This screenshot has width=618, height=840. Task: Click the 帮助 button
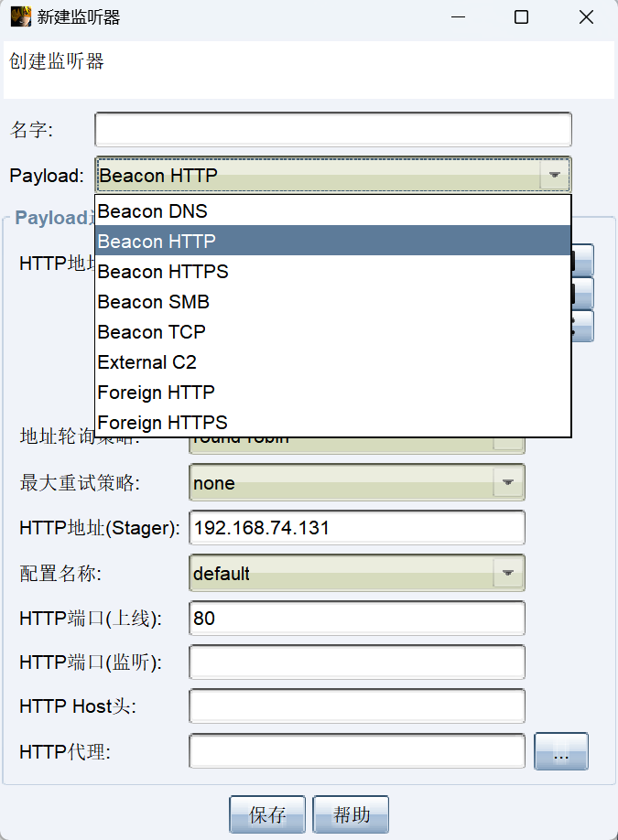(351, 814)
